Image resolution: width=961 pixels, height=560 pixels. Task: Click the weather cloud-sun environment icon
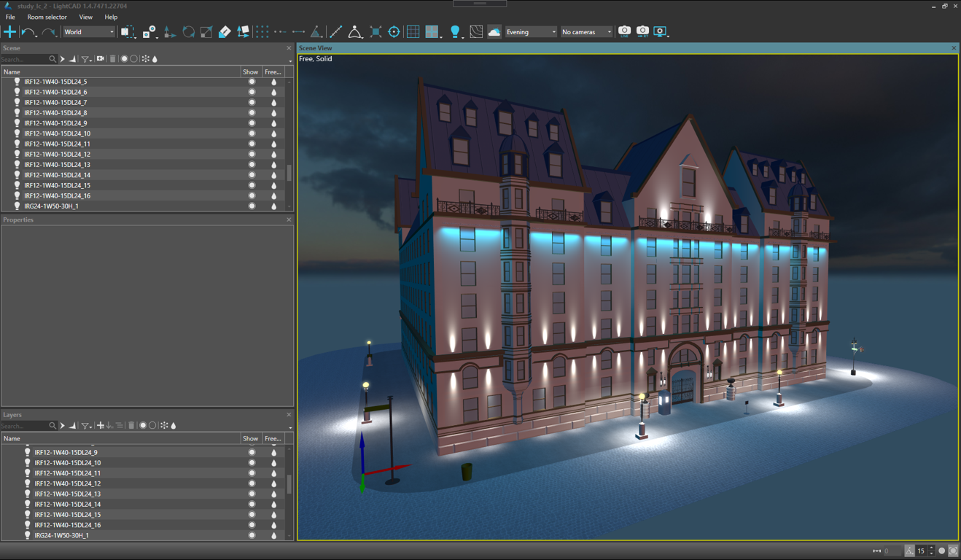[x=494, y=32]
